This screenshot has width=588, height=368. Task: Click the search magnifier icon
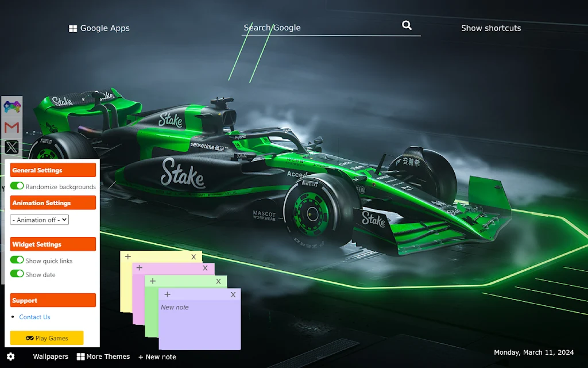(407, 25)
